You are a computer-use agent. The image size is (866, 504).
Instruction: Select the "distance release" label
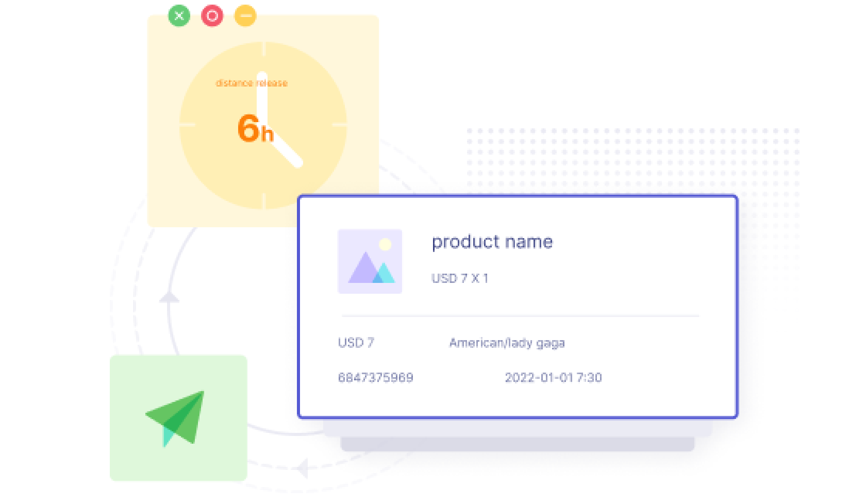click(251, 83)
